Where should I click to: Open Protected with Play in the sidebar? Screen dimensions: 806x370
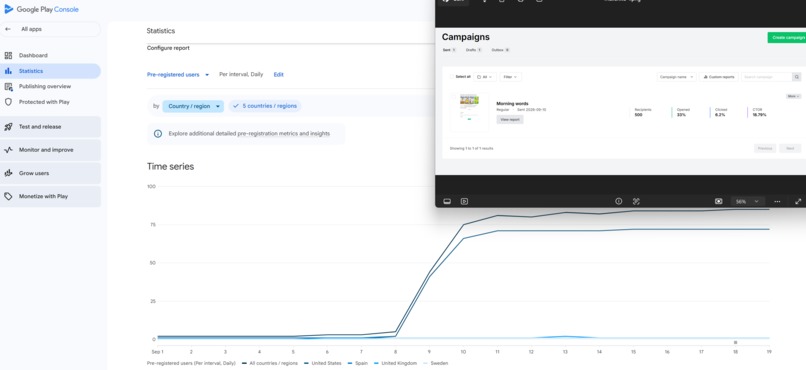click(50, 102)
